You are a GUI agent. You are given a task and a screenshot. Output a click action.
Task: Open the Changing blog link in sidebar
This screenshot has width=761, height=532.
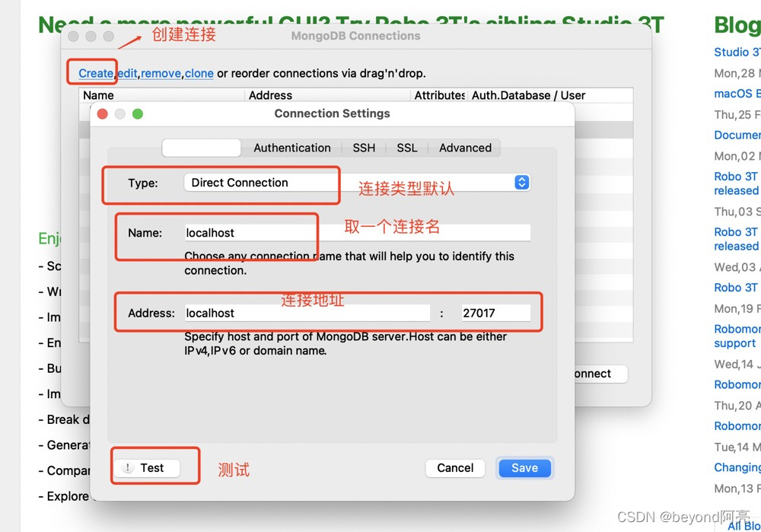pos(737,467)
